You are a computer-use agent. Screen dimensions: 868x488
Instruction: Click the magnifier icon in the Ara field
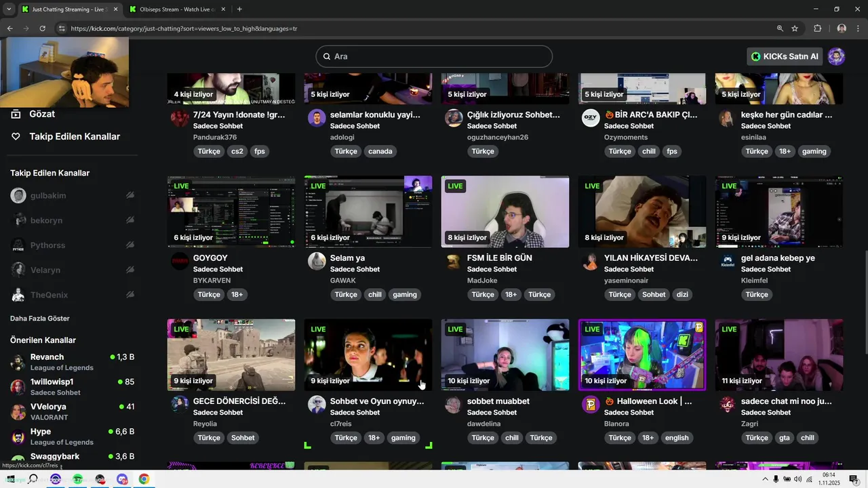326,56
